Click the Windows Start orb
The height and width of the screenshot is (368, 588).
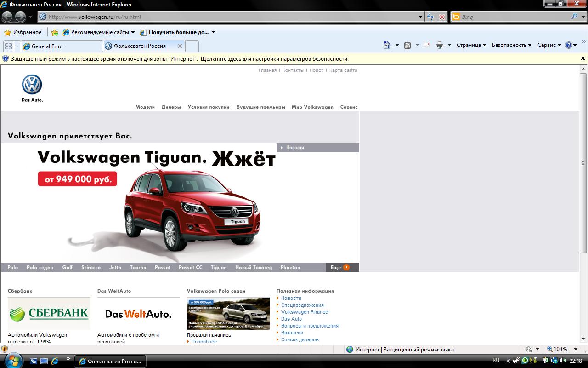[x=13, y=360]
